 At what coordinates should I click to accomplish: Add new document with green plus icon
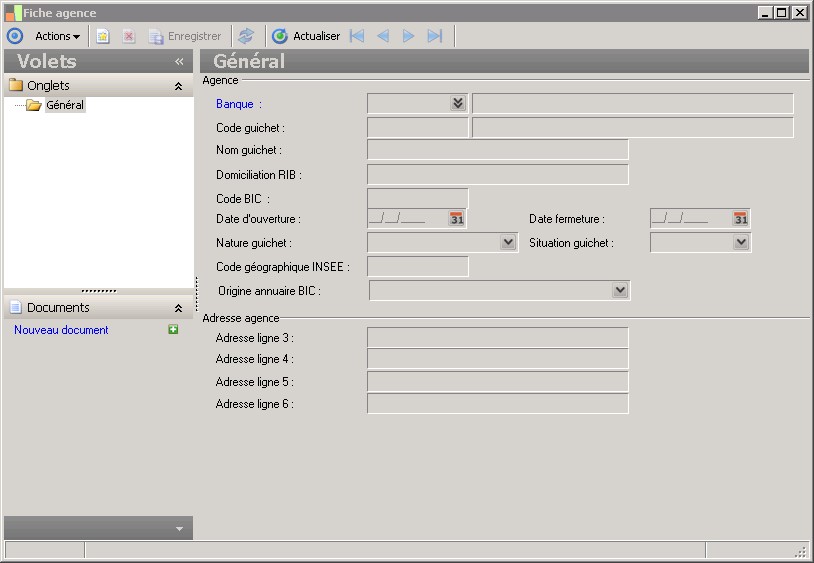point(173,330)
